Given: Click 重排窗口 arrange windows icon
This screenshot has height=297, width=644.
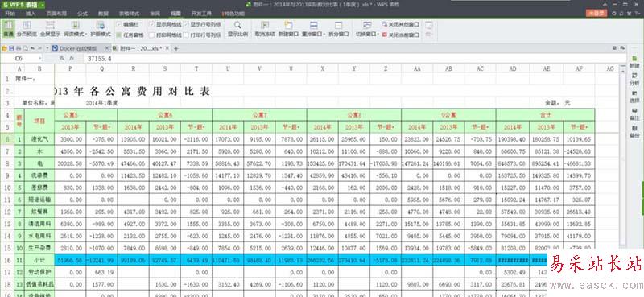Looking at the screenshot, I should [x=313, y=26].
